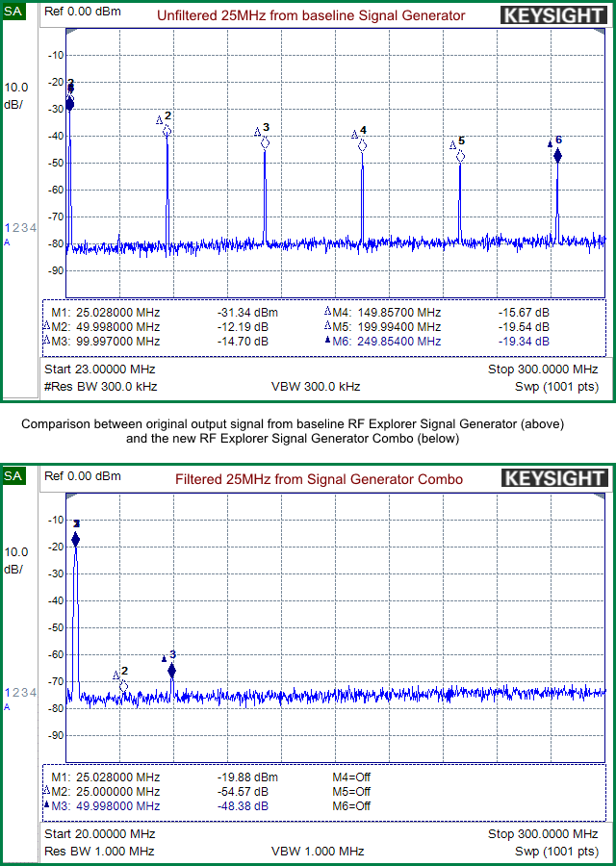Click the SA badge of the Unfiltered plot
616x866 pixels.
(x=13, y=12)
